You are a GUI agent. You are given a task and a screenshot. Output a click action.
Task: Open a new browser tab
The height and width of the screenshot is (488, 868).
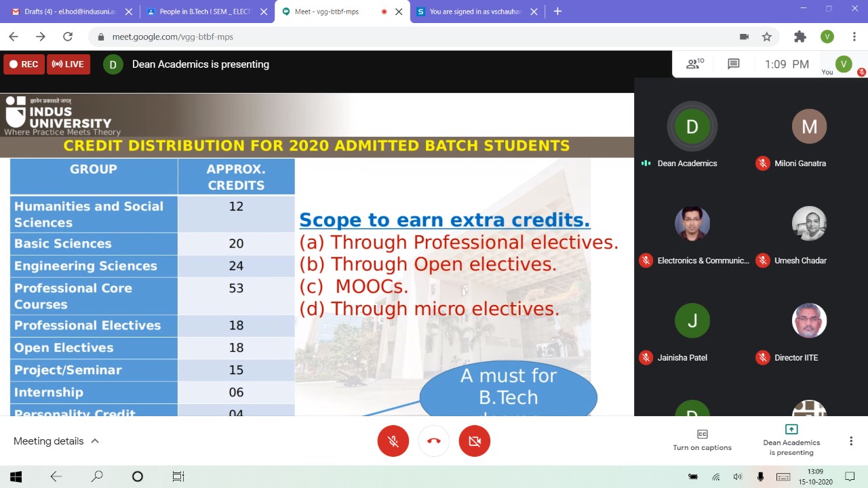[x=557, y=12]
